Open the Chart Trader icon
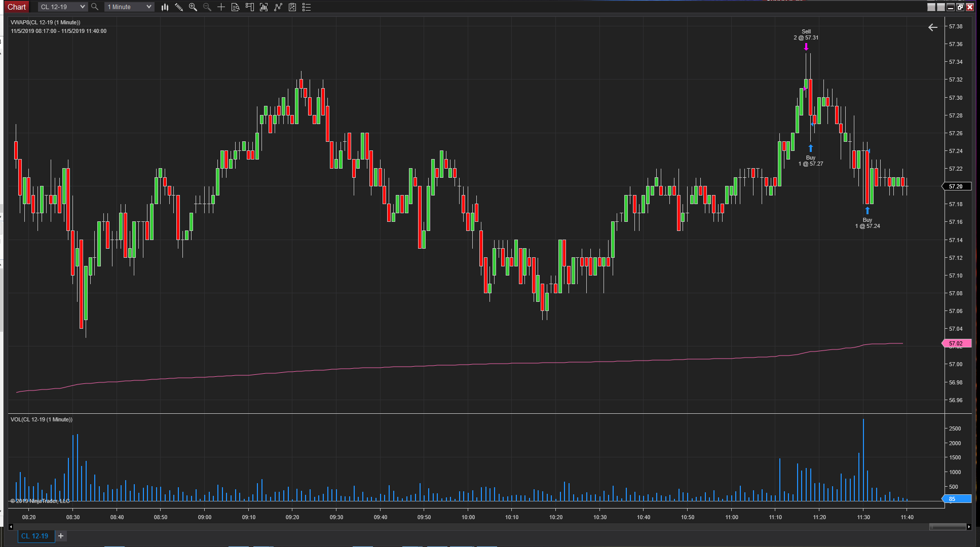980x547 pixels. [250, 7]
